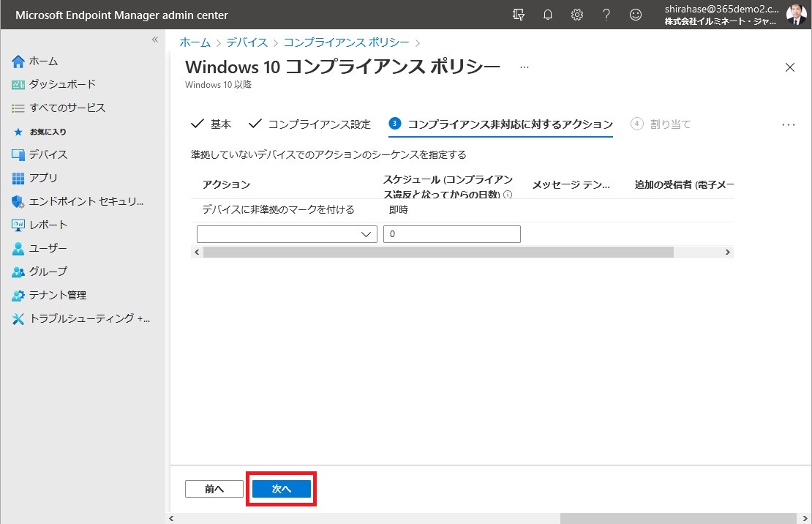The image size is (812, 524).
Task: Go to the 割り当て step tab
Action: [661, 124]
